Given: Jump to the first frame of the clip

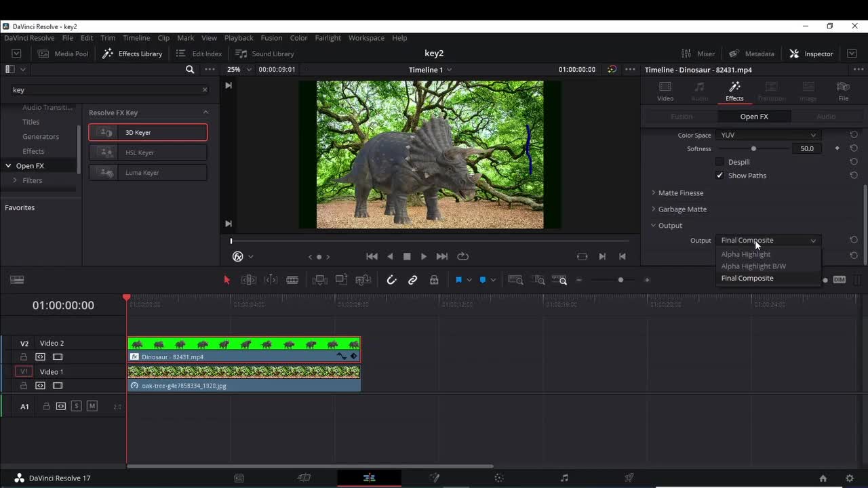Looking at the screenshot, I should coord(372,256).
